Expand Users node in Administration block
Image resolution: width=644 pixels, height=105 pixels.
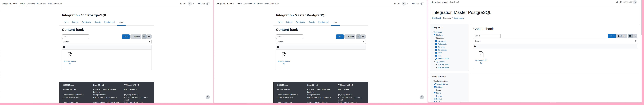pyautogui.click(x=435, y=90)
